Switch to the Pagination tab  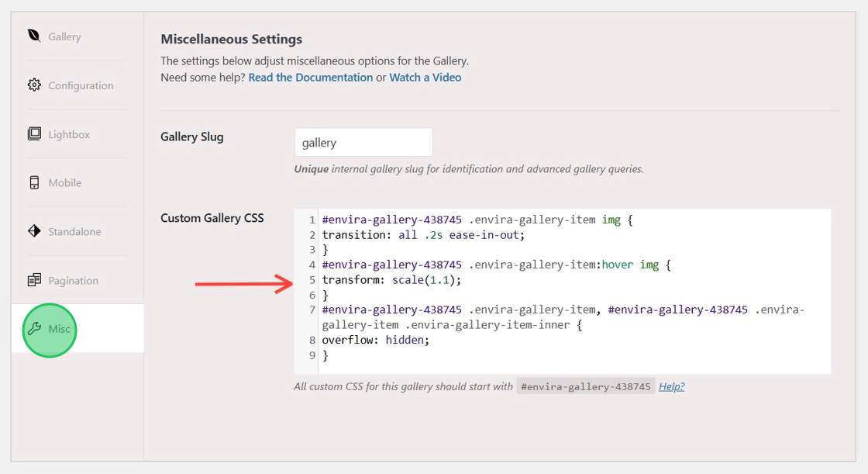pos(74,280)
